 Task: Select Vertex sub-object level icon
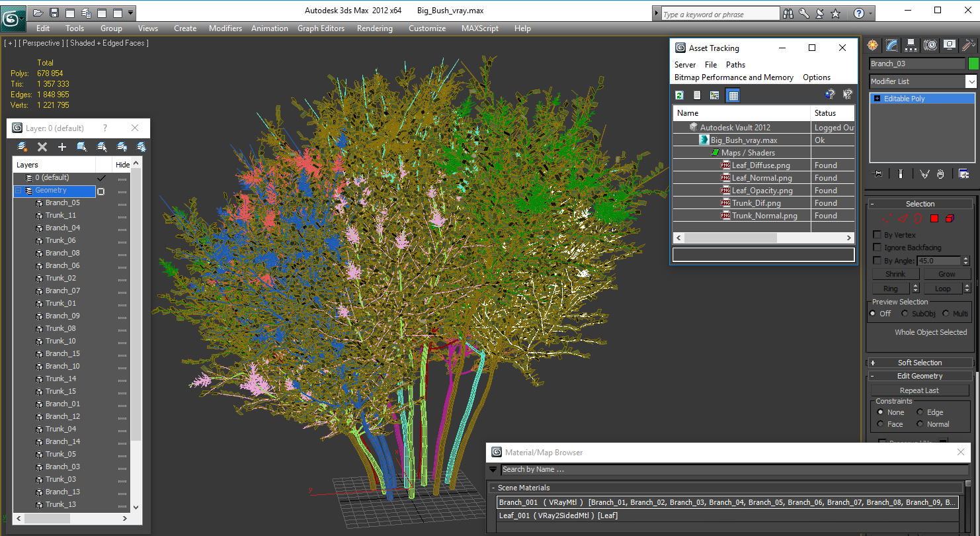pyautogui.click(x=887, y=218)
